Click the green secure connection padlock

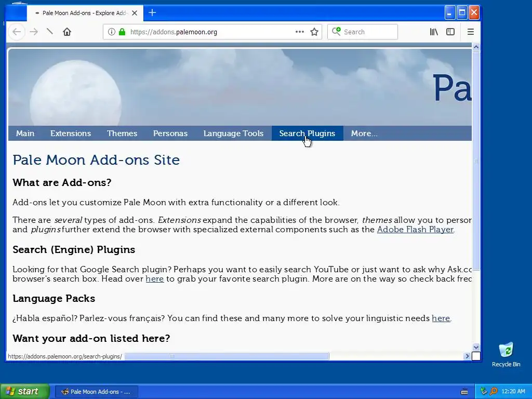[x=122, y=32]
